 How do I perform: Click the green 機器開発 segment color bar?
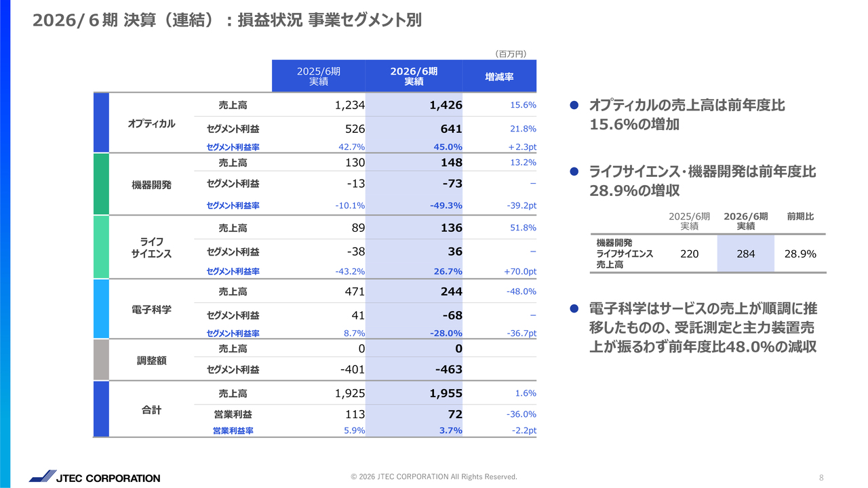[101, 184]
